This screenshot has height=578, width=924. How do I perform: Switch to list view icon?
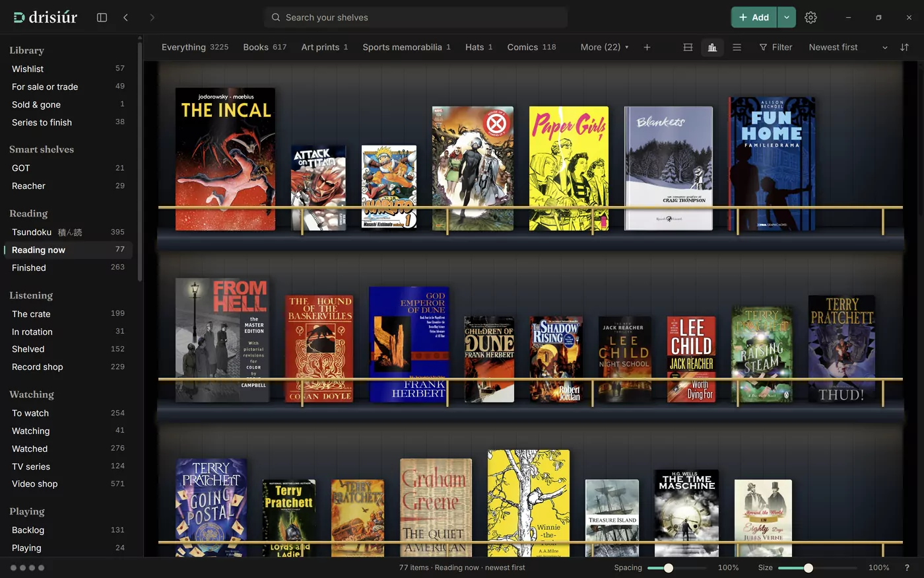point(737,48)
